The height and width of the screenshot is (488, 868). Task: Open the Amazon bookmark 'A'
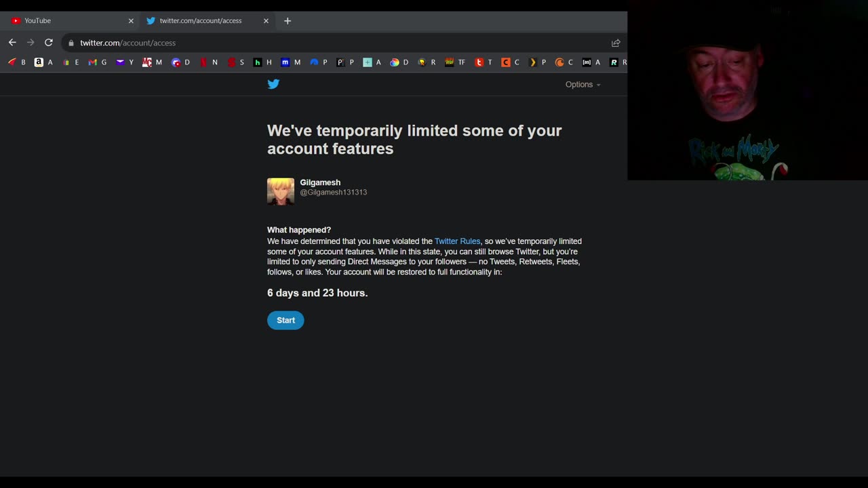(x=43, y=62)
